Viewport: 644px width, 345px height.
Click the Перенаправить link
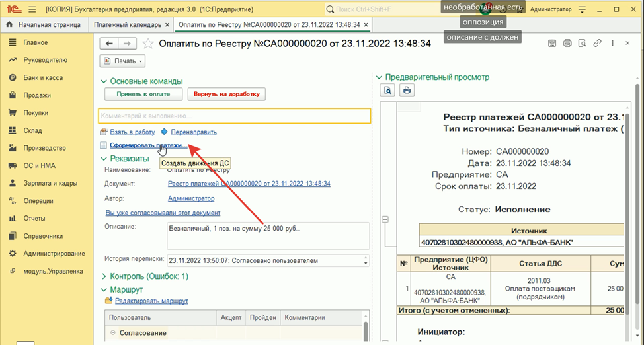[x=194, y=132]
